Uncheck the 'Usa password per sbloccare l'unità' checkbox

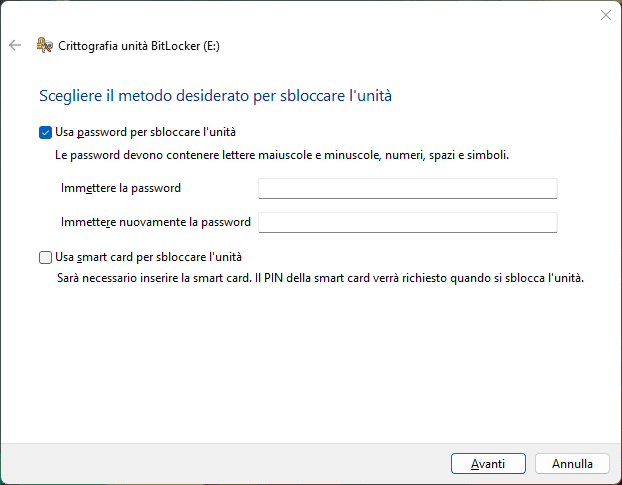coord(45,132)
